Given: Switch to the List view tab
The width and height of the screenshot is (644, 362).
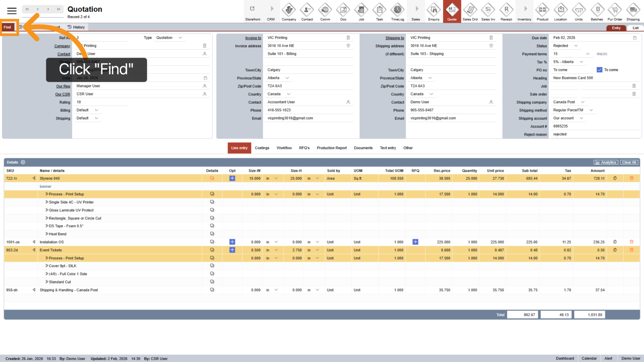Looking at the screenshot, I should click(635, 28).
